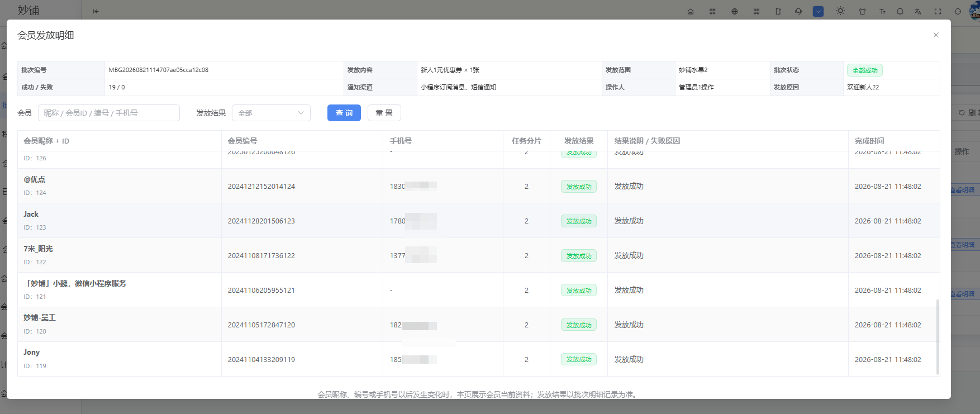
Task: Click the phone number starting 1780
Action: [x=413, y=221]
